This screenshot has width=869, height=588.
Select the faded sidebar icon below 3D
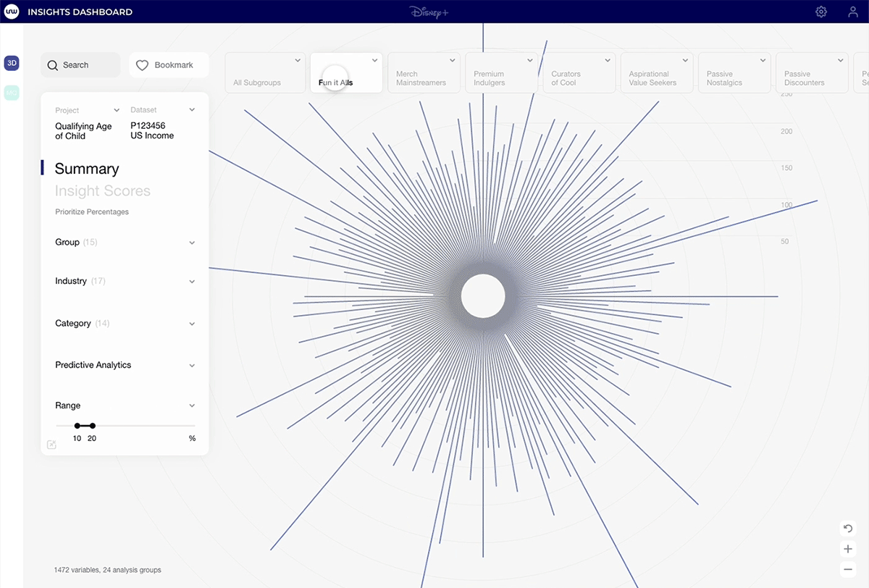click(x=12, y=93)
